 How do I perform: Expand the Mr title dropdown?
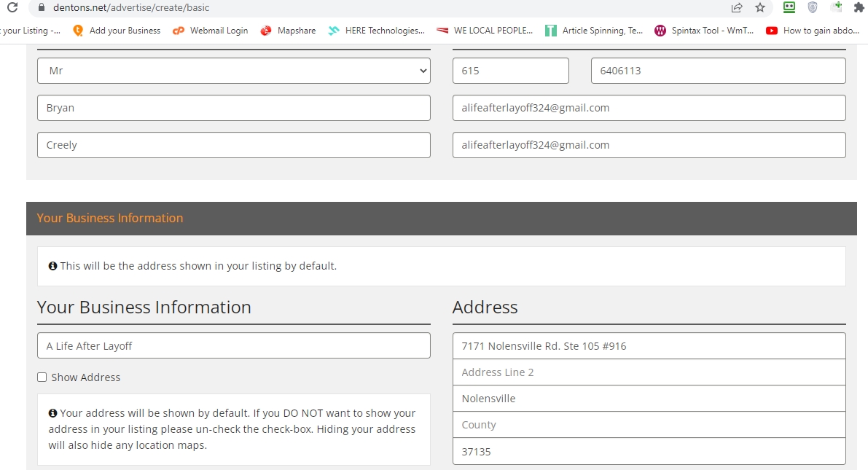pyautogui.click(x=233, y=71)
